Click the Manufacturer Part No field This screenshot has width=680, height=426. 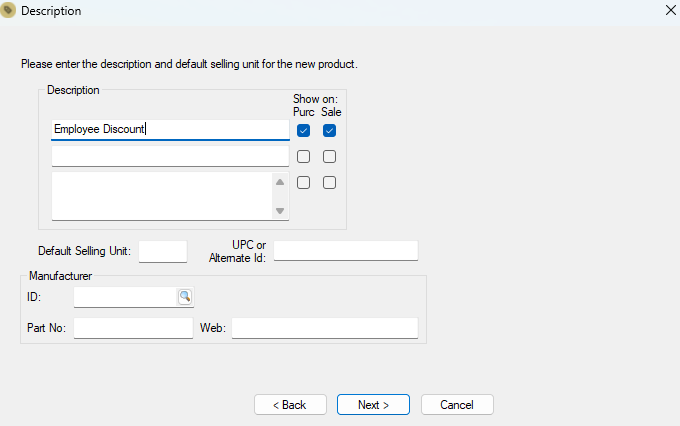tap(133, 328)
